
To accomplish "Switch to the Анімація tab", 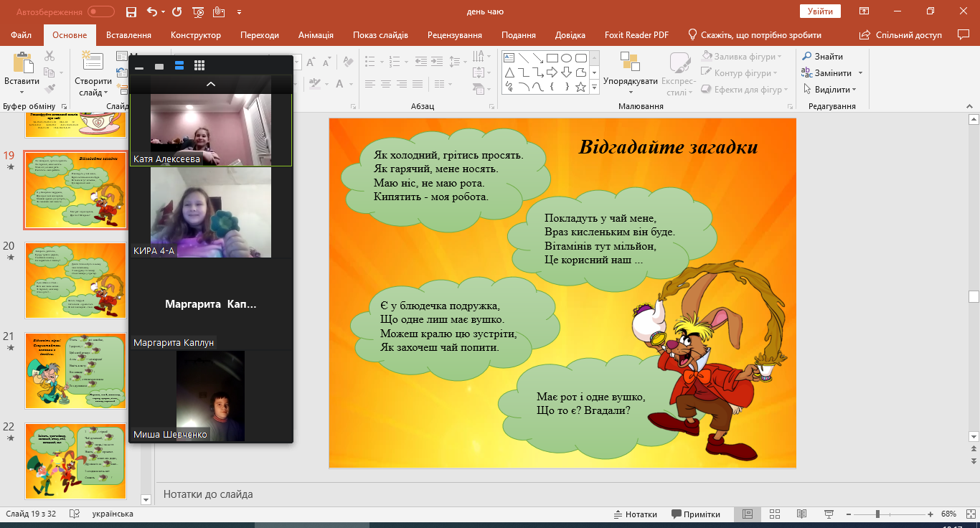I will 316,35.
